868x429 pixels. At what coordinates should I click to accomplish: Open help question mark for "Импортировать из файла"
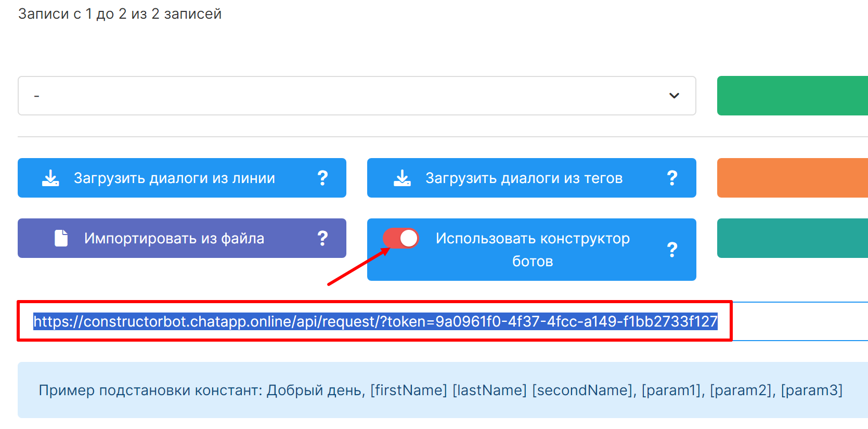322,238
